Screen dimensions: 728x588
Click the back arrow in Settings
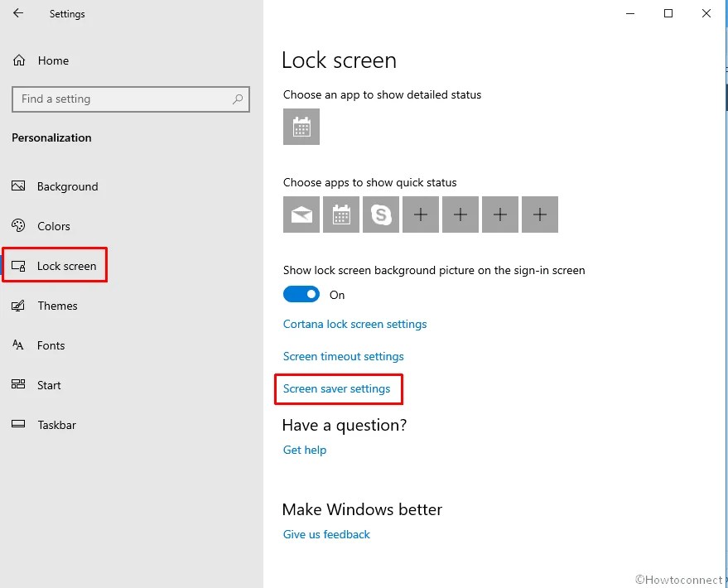tap(17, 13)
